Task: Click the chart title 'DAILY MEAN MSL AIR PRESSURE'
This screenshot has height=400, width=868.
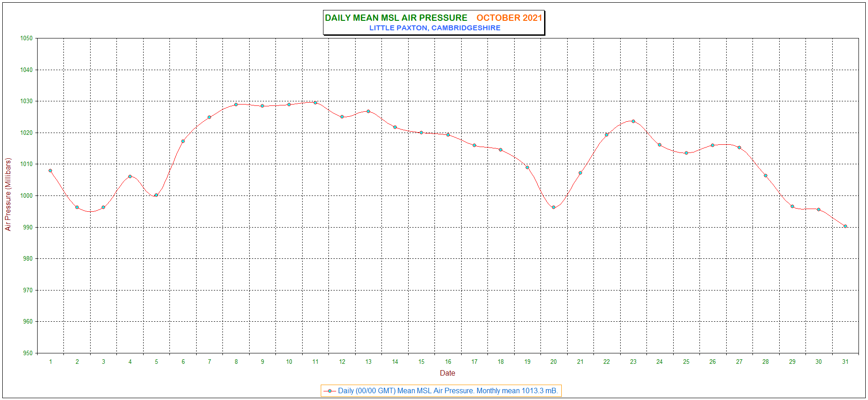Action: coord(396,18)
